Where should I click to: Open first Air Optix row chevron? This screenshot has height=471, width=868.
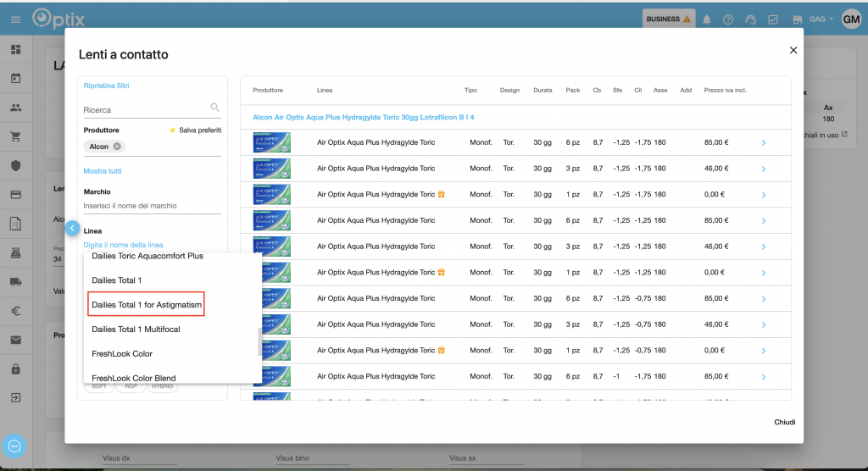click(763, 142)
